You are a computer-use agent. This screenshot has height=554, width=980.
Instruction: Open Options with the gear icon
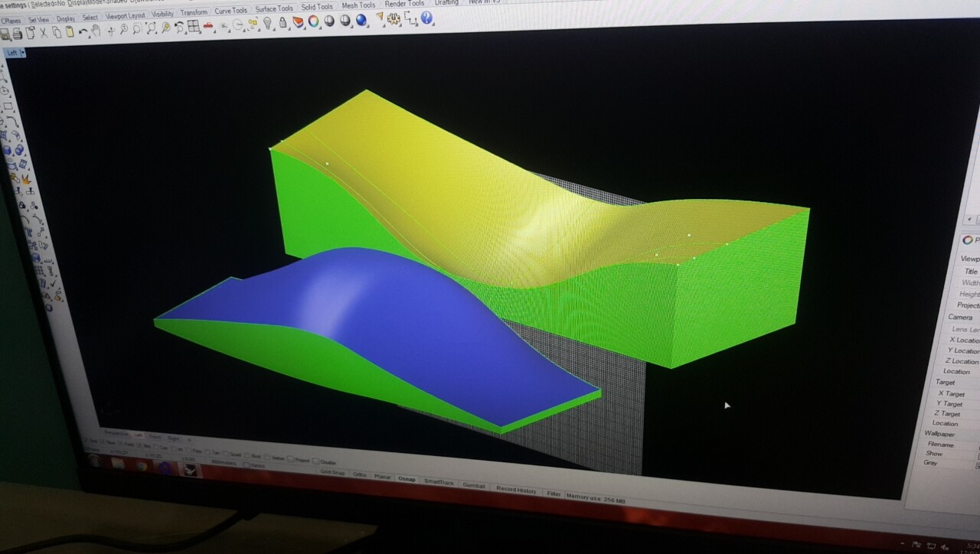coord(394,19)
